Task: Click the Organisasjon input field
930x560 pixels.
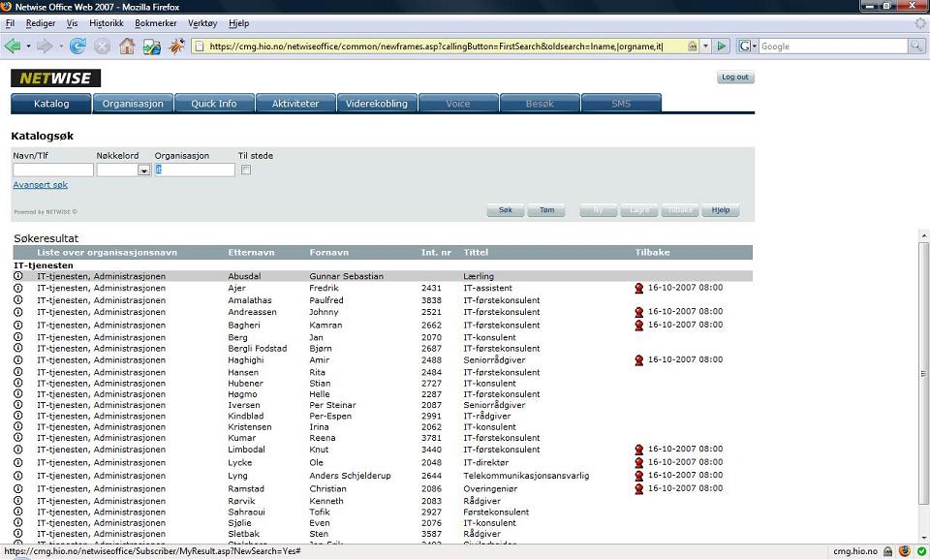Action: pyautogui.click(x=195, y=170)
